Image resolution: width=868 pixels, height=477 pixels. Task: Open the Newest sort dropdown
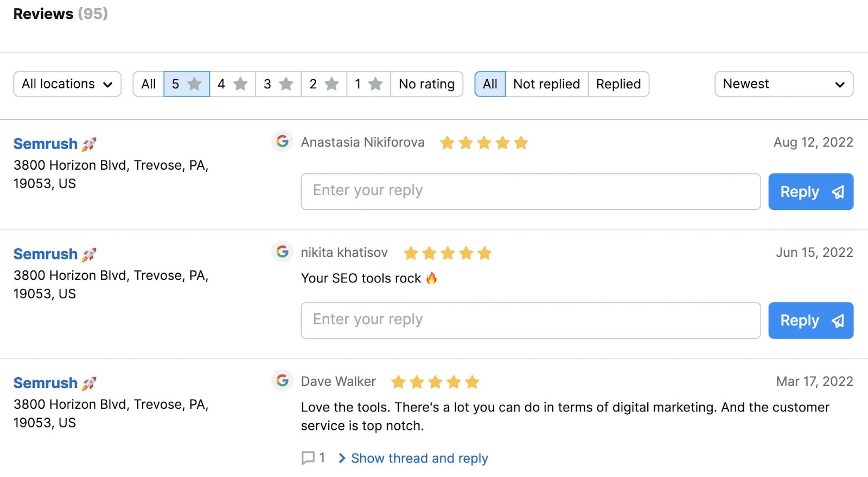(784, 84)
